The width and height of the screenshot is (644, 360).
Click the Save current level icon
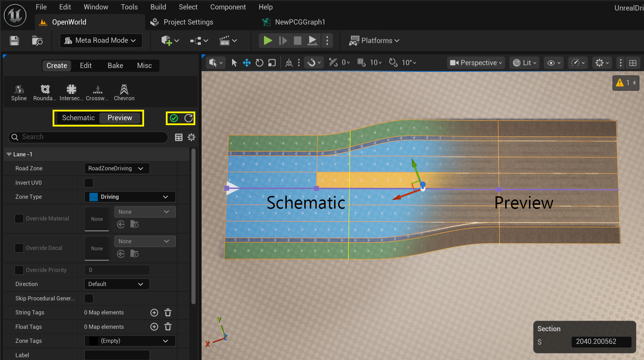tap(14, 41)
